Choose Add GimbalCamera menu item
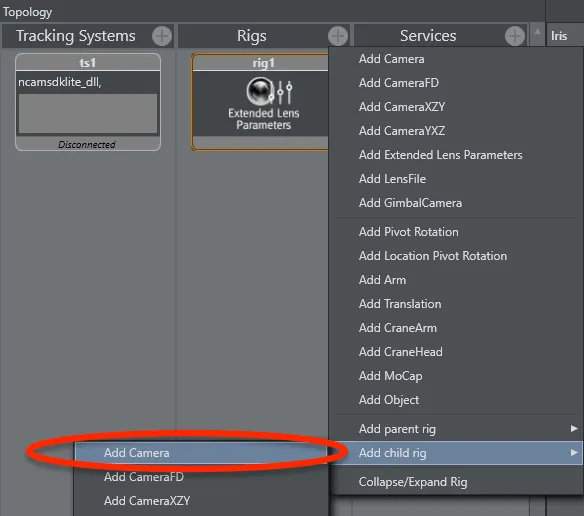 456,203
